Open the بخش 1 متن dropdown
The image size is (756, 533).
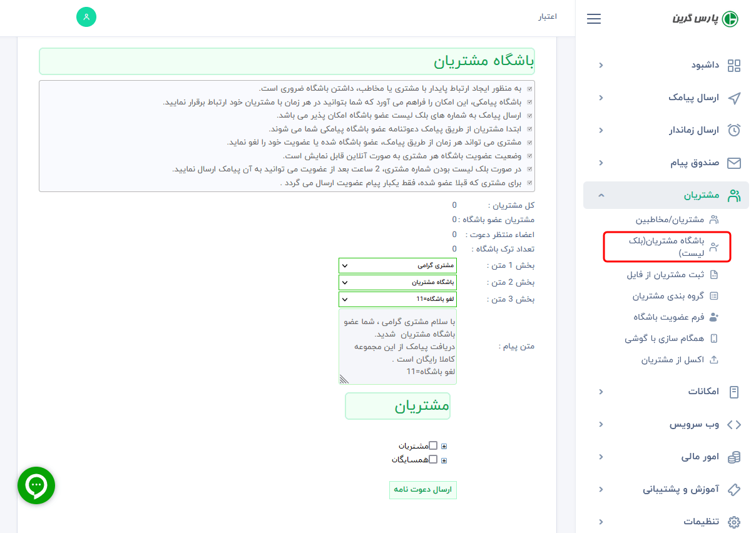(x=397, y=265)
